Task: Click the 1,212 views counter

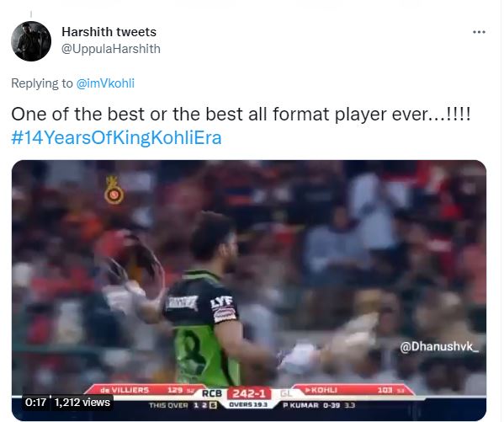Action: coord(82,403)
